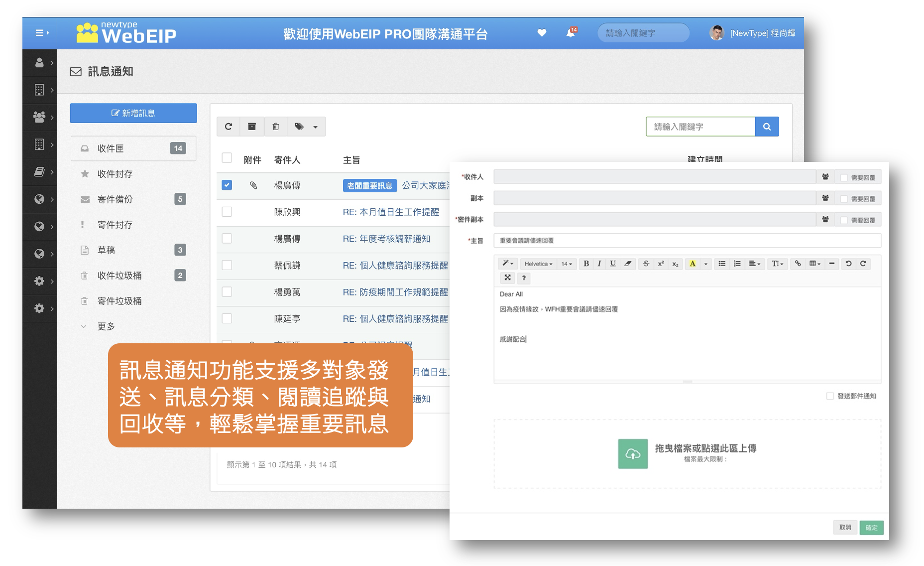
Task: Delete selected messages with trash icon
Action: coord(276,127)
